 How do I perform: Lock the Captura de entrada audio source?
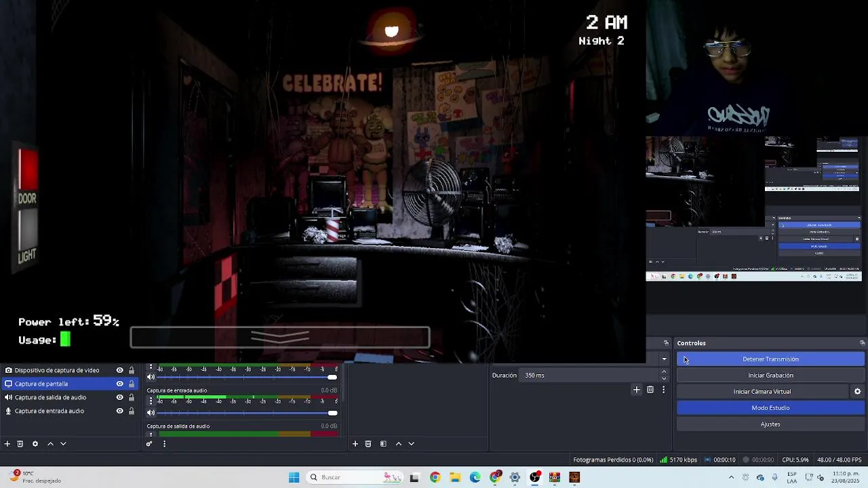point(132,411)
